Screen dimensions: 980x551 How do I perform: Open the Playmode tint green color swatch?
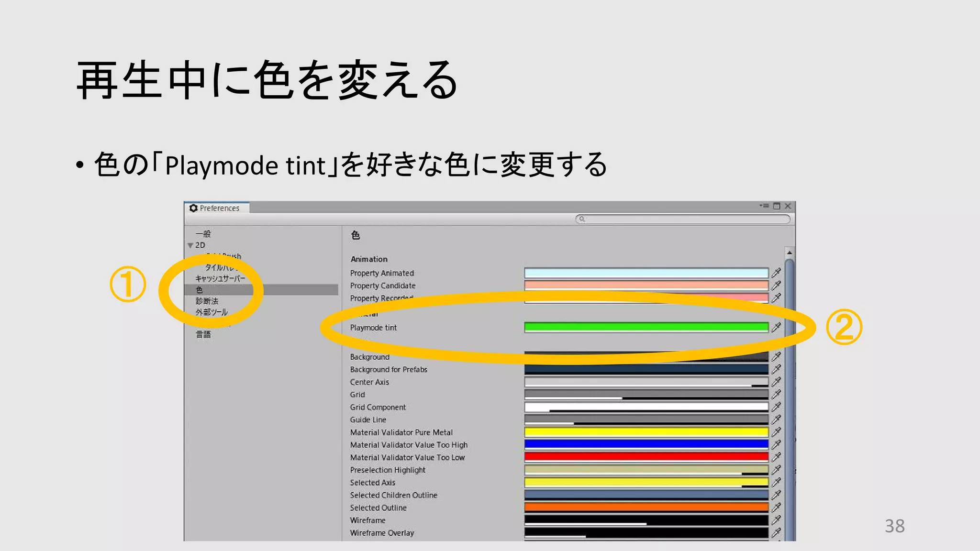pyautogui.click(x=646, y=328)
